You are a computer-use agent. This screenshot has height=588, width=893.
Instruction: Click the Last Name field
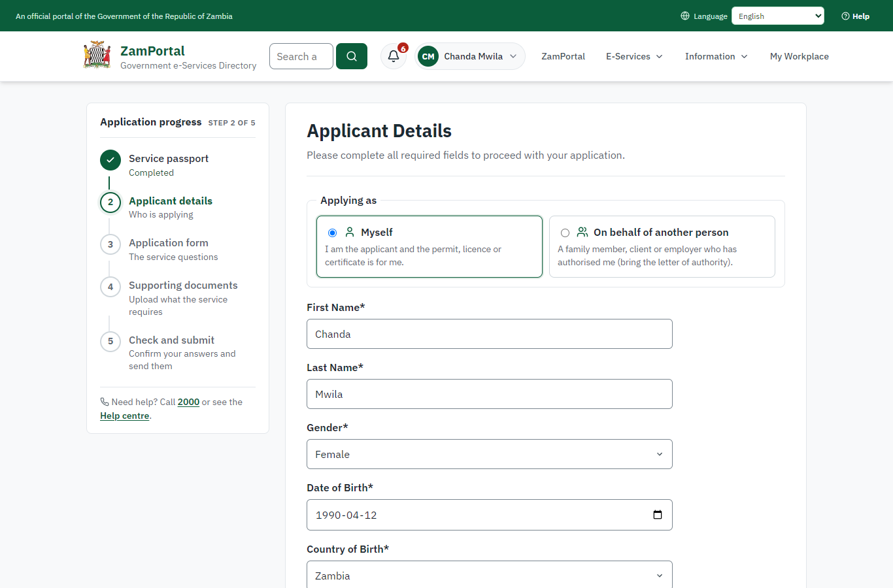coord(490,394)
